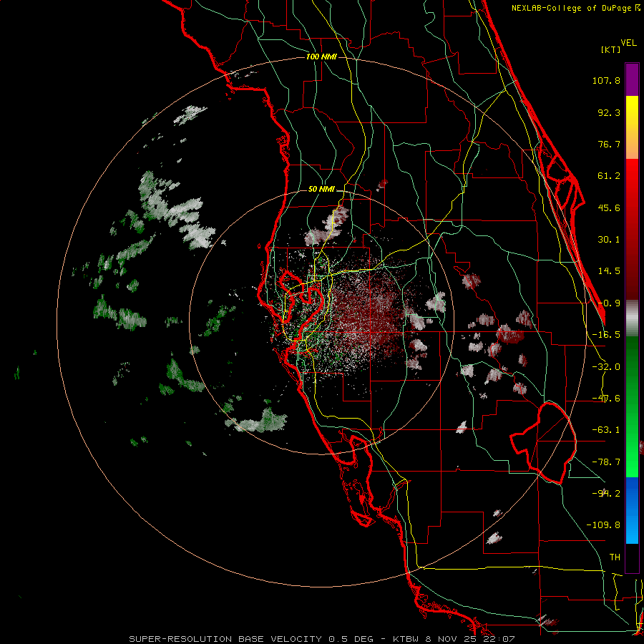This screenshot has height=644, width=644.
Task: Click the 107.8 velocity scale value
Action: click(606, 80)
